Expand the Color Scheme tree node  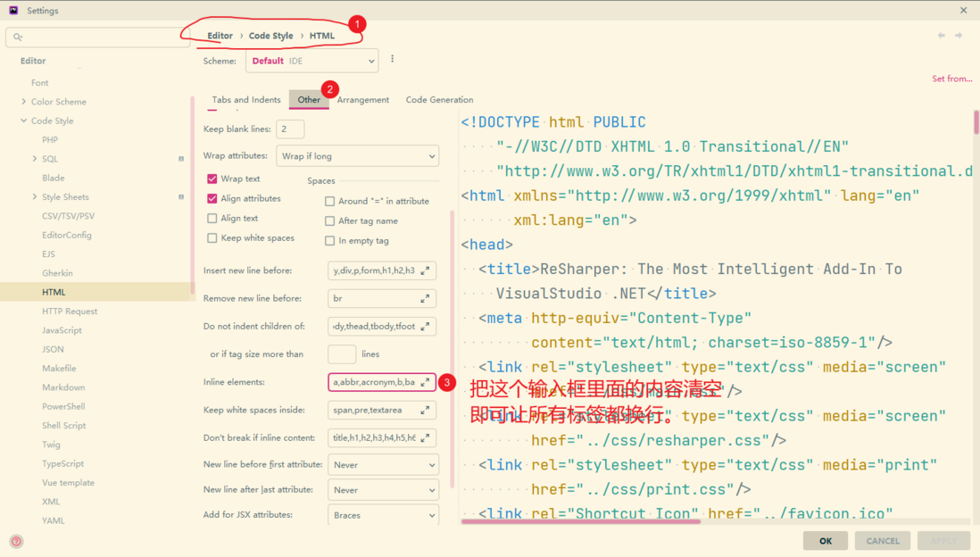click(x=24, y=101)
